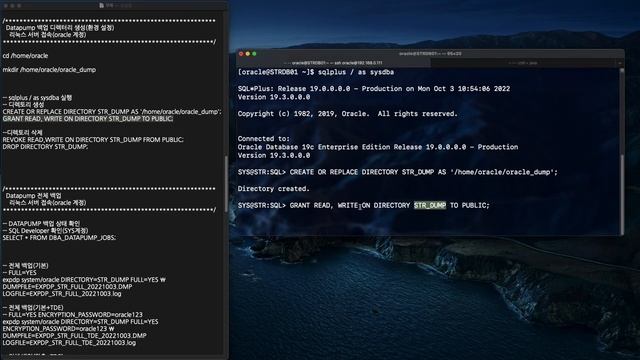Click highlighted GRANT READ, WRITE line in editor

[88, 119]
